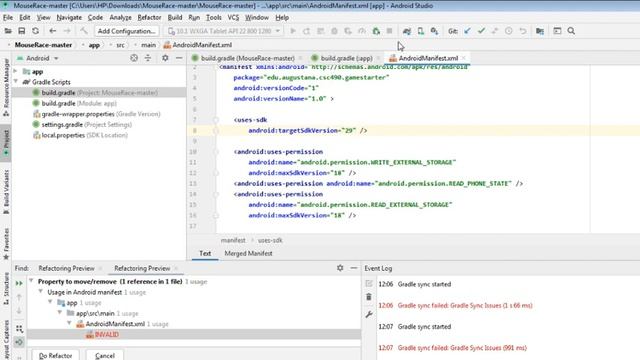Click Sync Project with Gradle Files icon
The height and width of the screenshot is (360, 640).
point(407,31)
